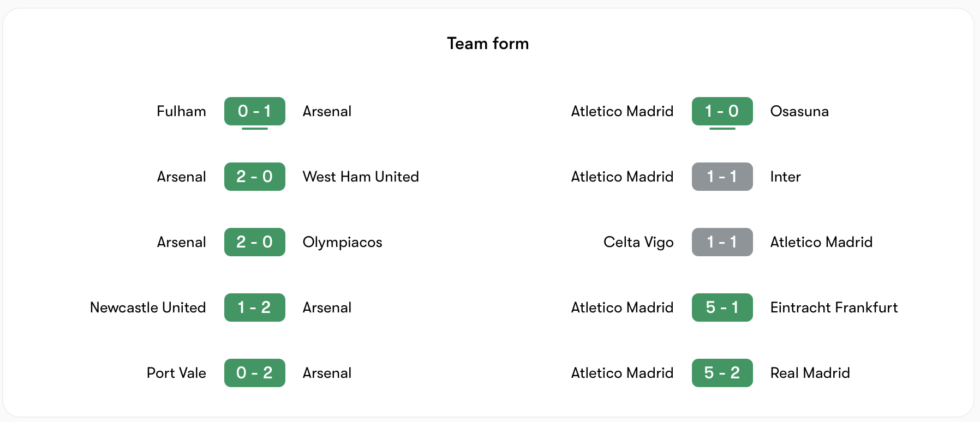This screenshot has height=422, width=980.
Task: Open the Osasuna team link
Action: point(799,111)
